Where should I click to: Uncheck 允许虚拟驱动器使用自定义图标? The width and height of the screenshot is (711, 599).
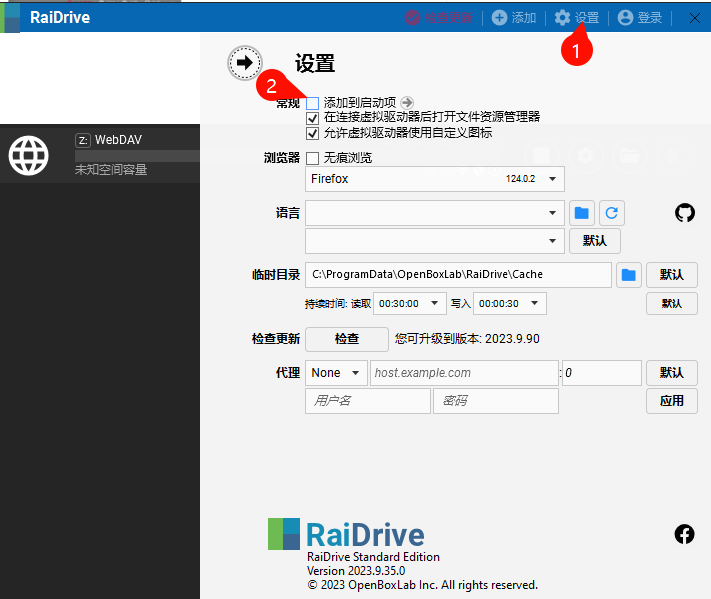312,134
